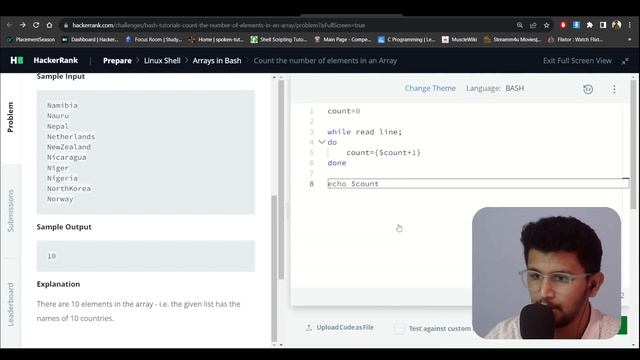640x360 pixels.
Task: Click the zoom magnifier icon in address bar
Action: click(x=520, y=25)
